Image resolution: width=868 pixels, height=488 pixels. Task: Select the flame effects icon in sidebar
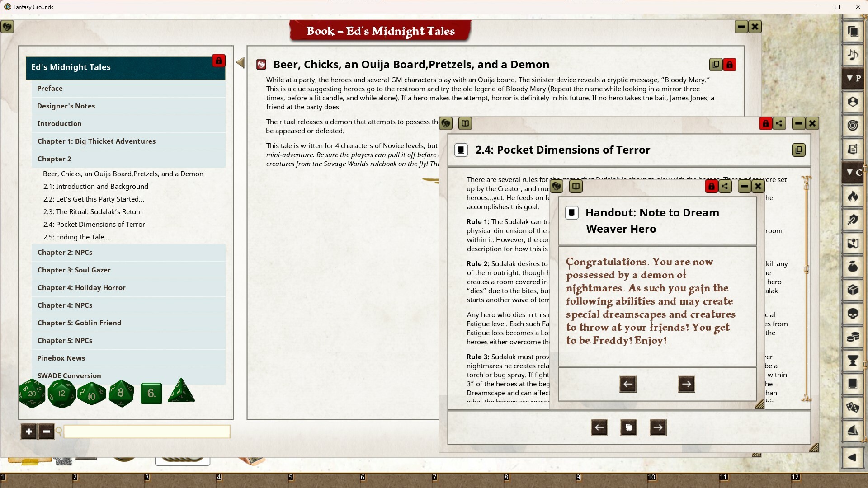[852, 196]
